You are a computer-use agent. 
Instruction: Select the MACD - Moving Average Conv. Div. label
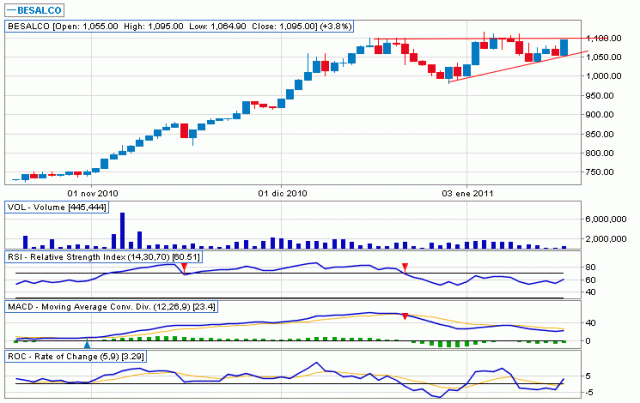(111, 307)
